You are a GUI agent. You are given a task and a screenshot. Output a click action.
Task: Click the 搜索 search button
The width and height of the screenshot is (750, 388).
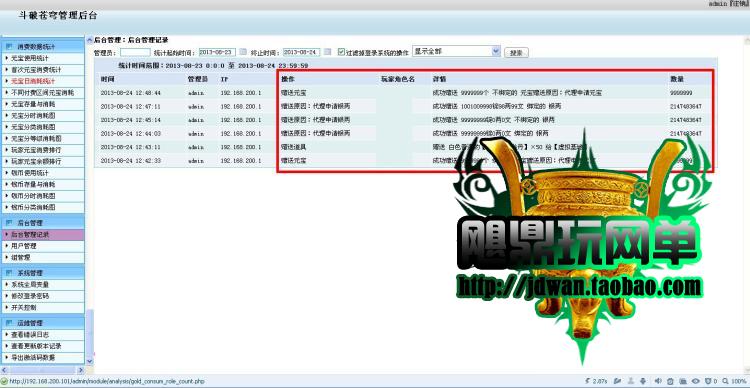pos(516,53)
